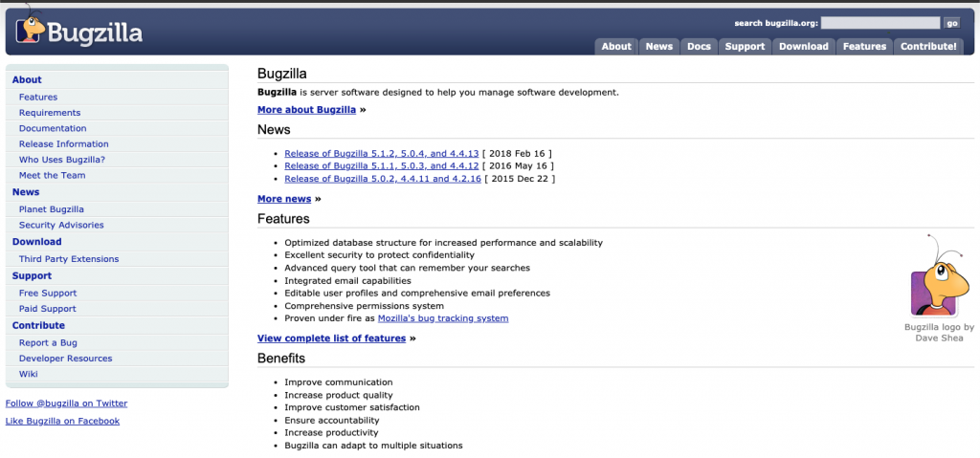
Task: Click 'Excellent security to protect confidentiality' text
Action: (379, 255)
